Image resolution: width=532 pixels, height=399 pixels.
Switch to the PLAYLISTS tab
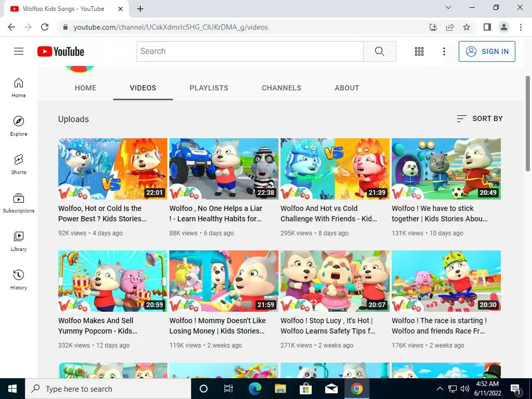[x=209, y=88]
